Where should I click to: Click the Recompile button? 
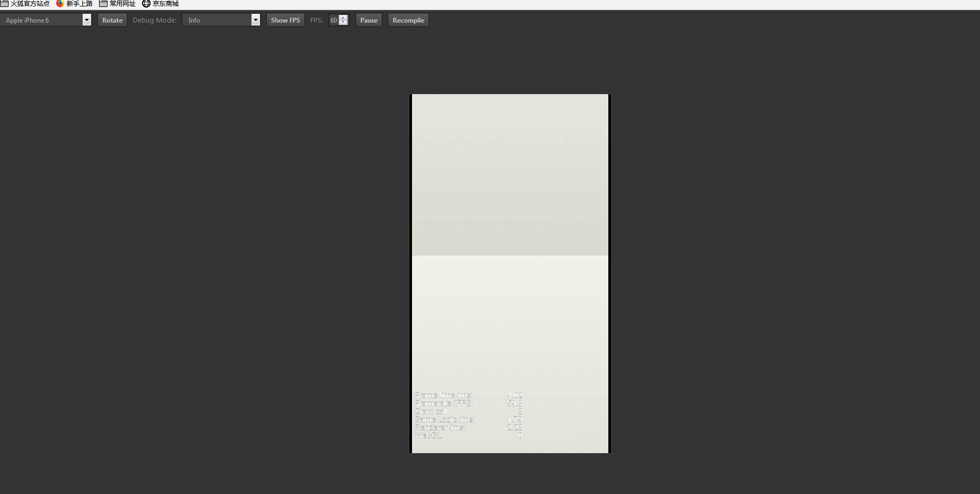(408, 20)
